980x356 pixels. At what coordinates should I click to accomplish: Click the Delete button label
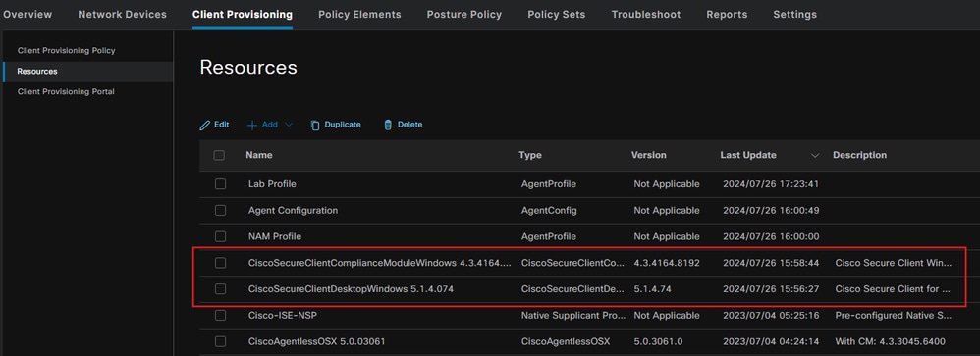coord(410,125)
